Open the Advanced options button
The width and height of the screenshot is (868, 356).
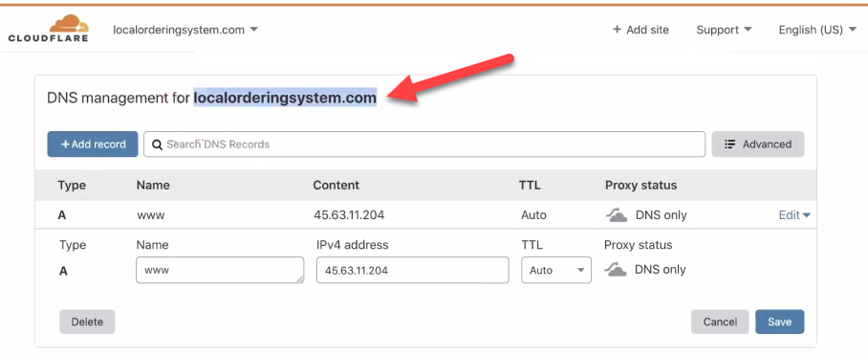click(758, 145)
